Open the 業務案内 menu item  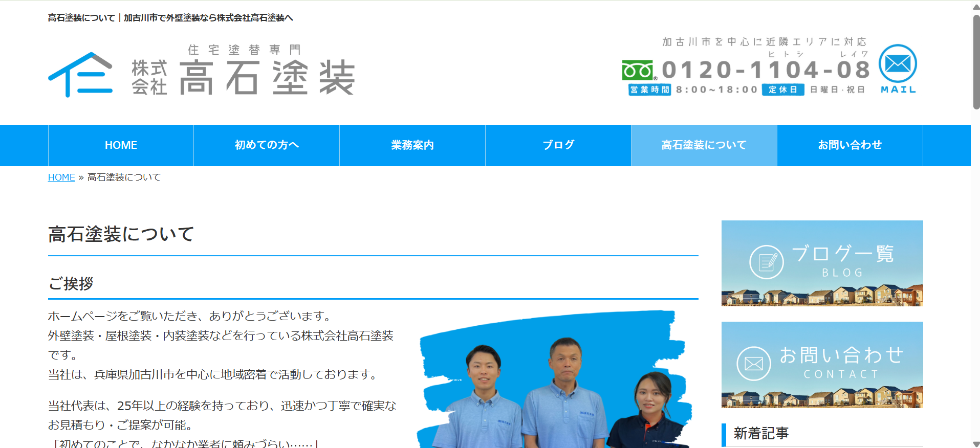tap(412, 145)
